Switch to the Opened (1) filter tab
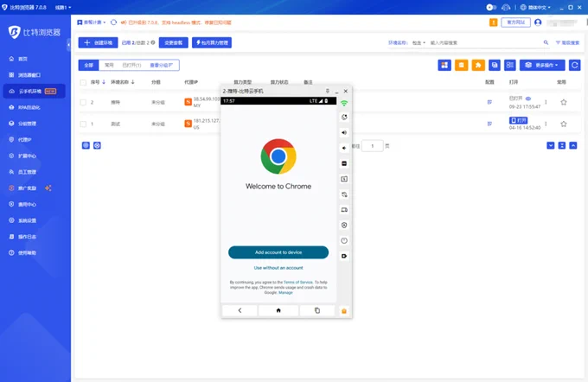 point(131,65)
